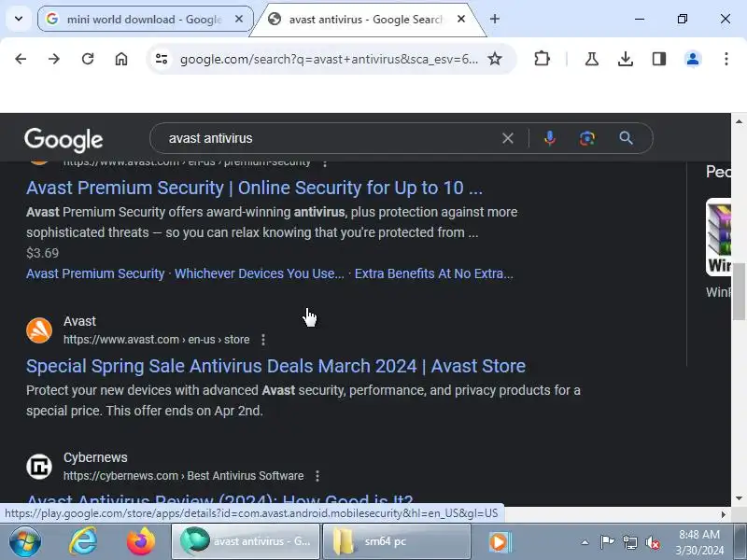Screen dimensions: 747x560
Task: Open the WinRAR thumbnail in side panel
Action: click(718, 237)
